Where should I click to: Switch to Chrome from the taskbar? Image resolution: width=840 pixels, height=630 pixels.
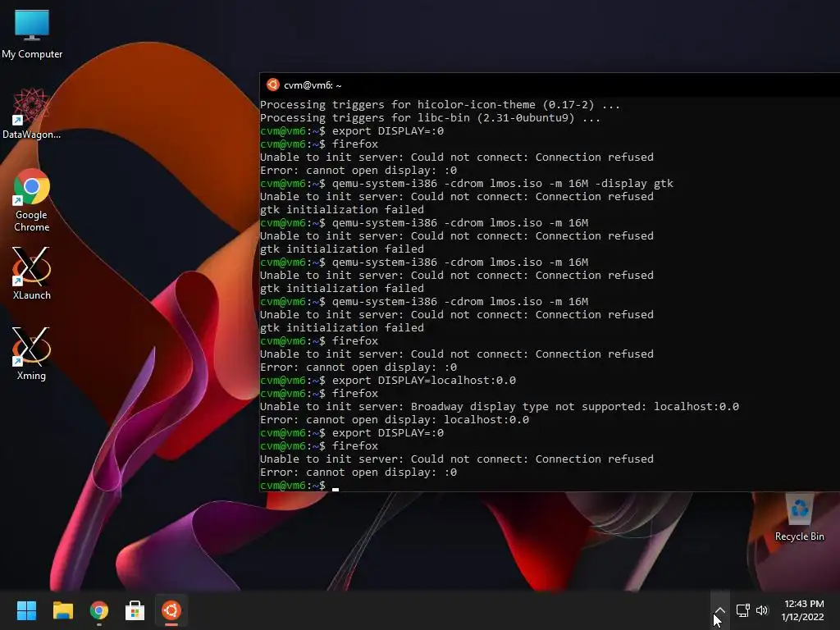(x=99, y=610)
